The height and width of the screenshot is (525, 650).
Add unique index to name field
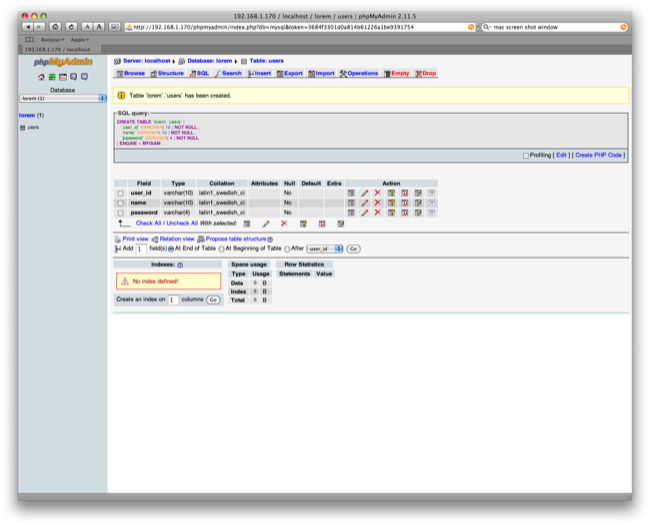[405, 203]
